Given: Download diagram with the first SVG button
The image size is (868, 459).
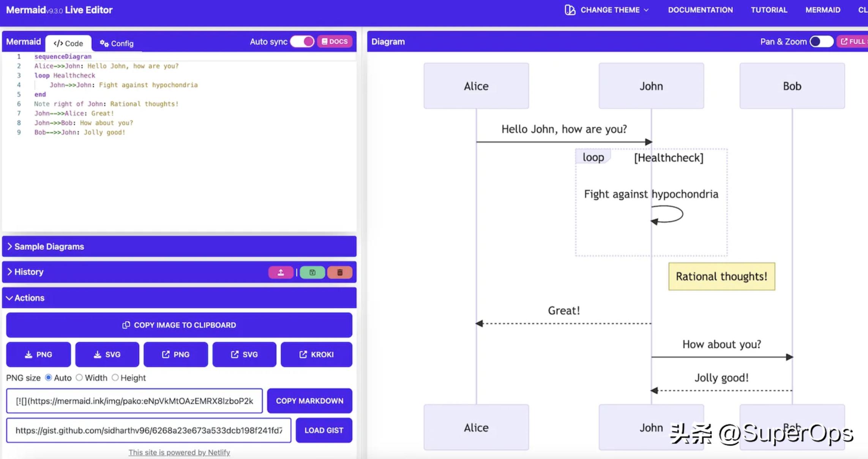Looking at the screenshot, I should point(107,355).
